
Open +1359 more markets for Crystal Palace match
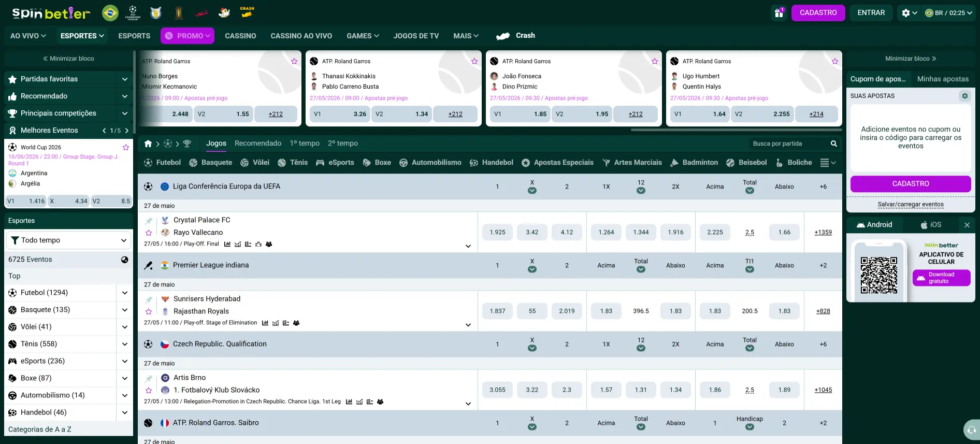click(823, 233)
